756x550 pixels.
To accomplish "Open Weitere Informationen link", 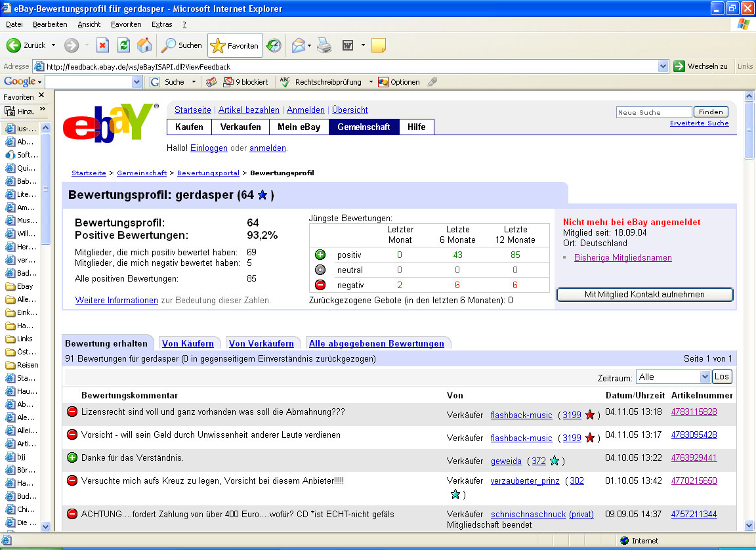I will [x=117, y=301].
